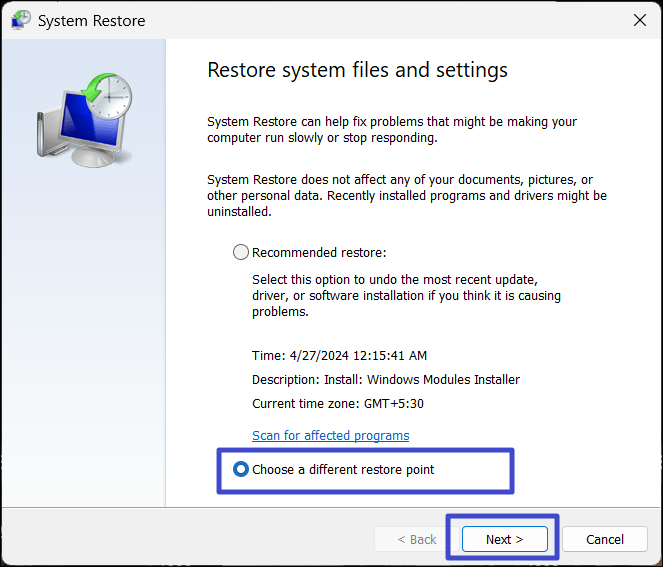Viewport: 663px width, 567px height.
Task: Click the Restore system files and settings heading
Action: 357,70
